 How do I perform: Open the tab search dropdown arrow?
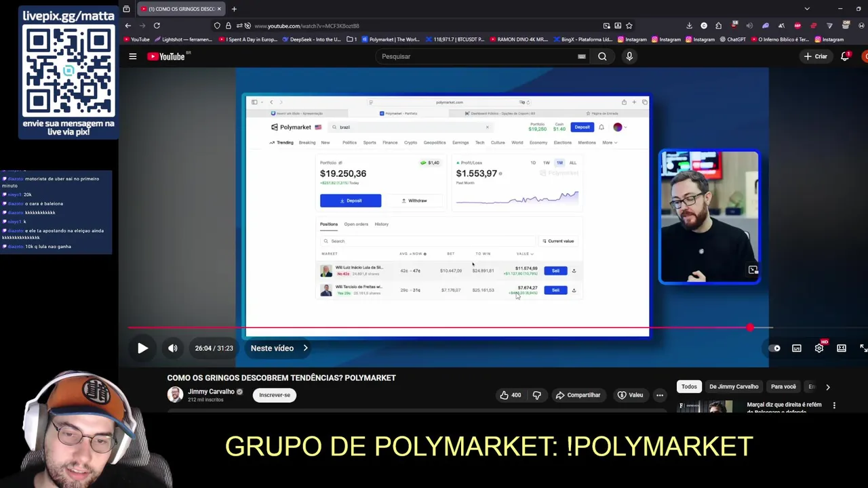(807, 9)
